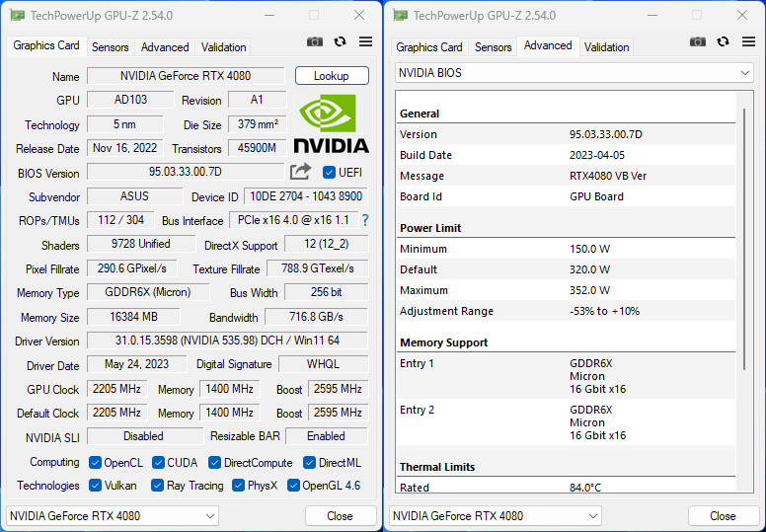
Task: Switch to Validation tab in right window
Action: [606, 47]
